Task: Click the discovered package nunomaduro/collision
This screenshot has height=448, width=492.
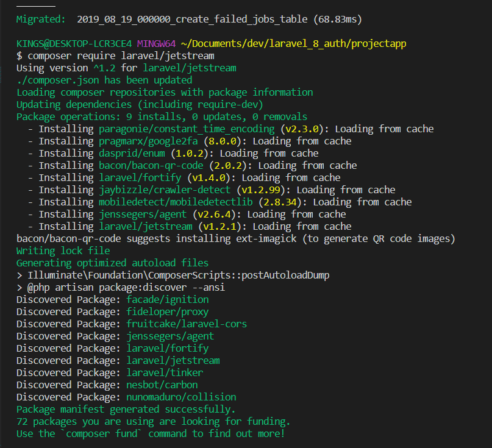Action: click(181, 397)
